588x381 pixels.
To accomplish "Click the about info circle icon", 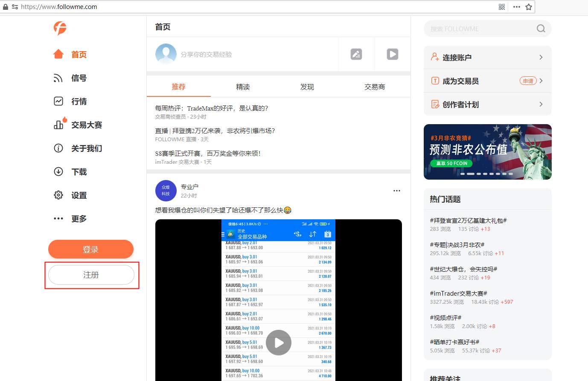I will [58, 148].
